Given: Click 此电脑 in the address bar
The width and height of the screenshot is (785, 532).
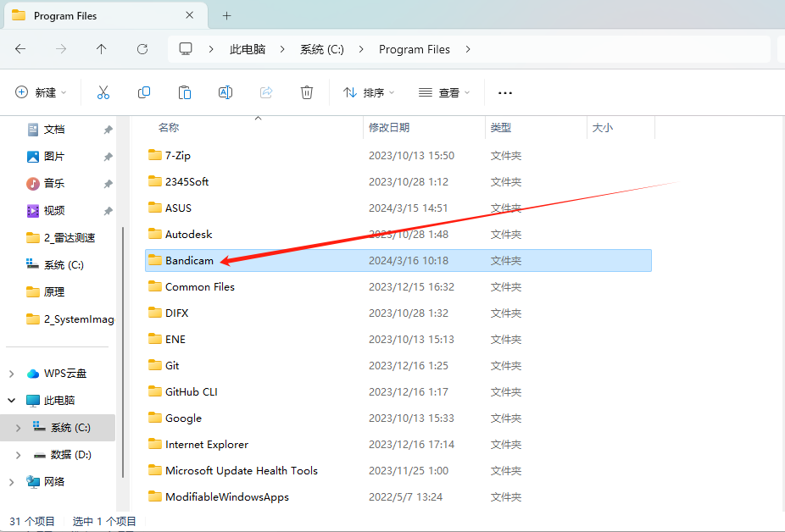Looking at the screenshot, I should (x=248, y=49).
